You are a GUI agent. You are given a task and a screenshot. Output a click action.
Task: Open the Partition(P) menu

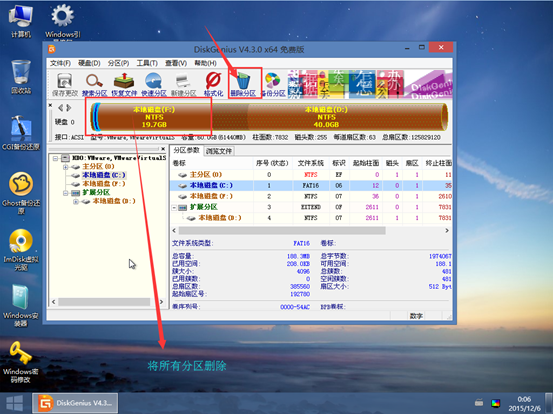[x=118, y=63]
